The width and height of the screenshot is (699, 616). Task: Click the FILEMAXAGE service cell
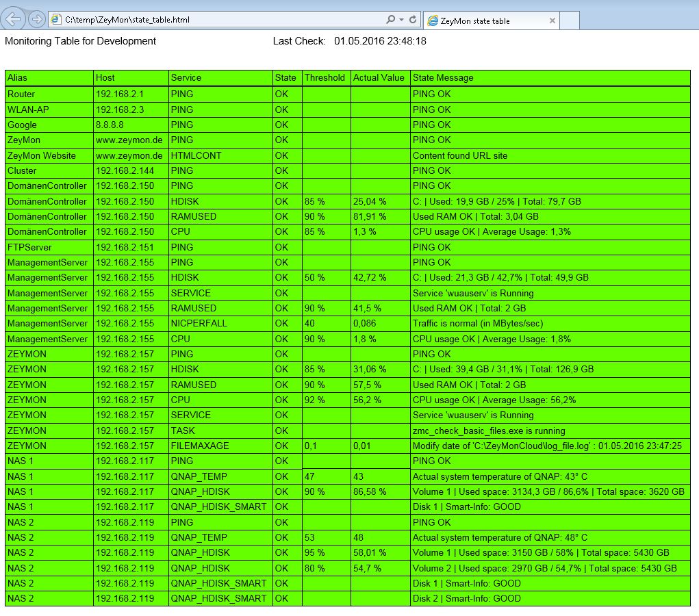pyautogui.click(x=199, y=446)
